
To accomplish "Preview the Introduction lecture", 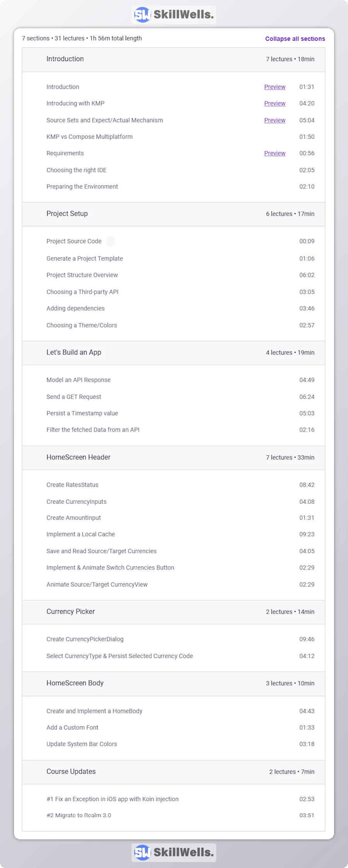I will 275,87.
